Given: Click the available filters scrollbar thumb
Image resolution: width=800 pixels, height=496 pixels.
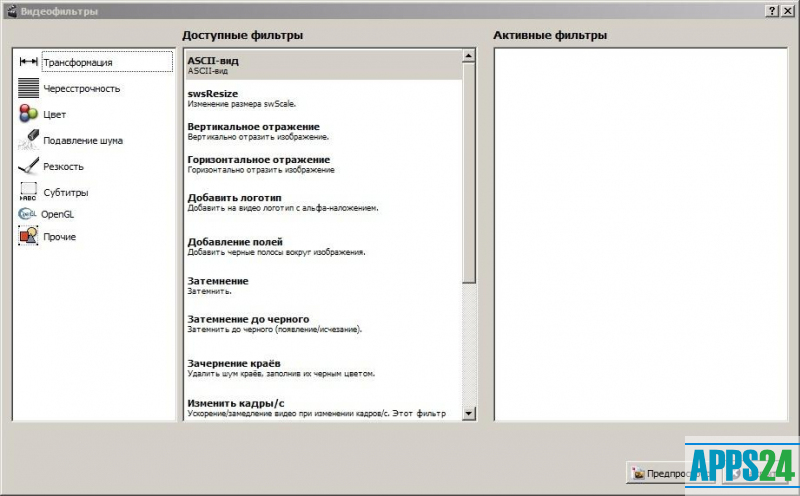Looking at the screenshot, I should (469, 173).
